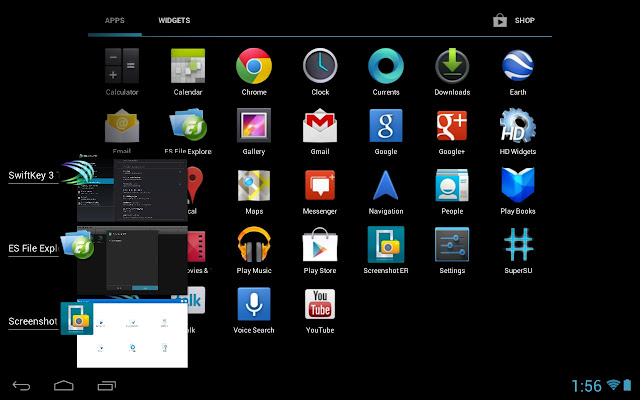The height and width of the screenshot is (400, 640).
Task: Open the Gmail app
Action: [x=320, y=127]
